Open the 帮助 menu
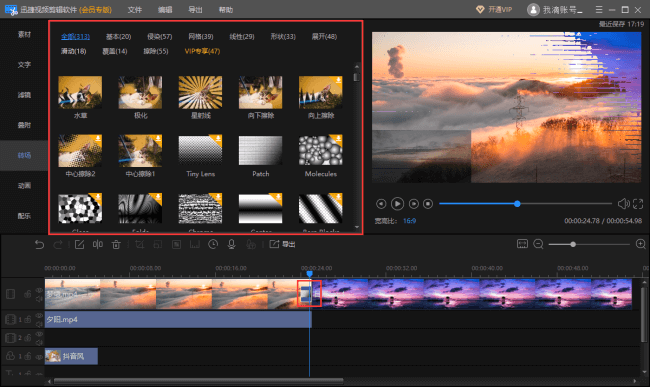 pos(226,10)
